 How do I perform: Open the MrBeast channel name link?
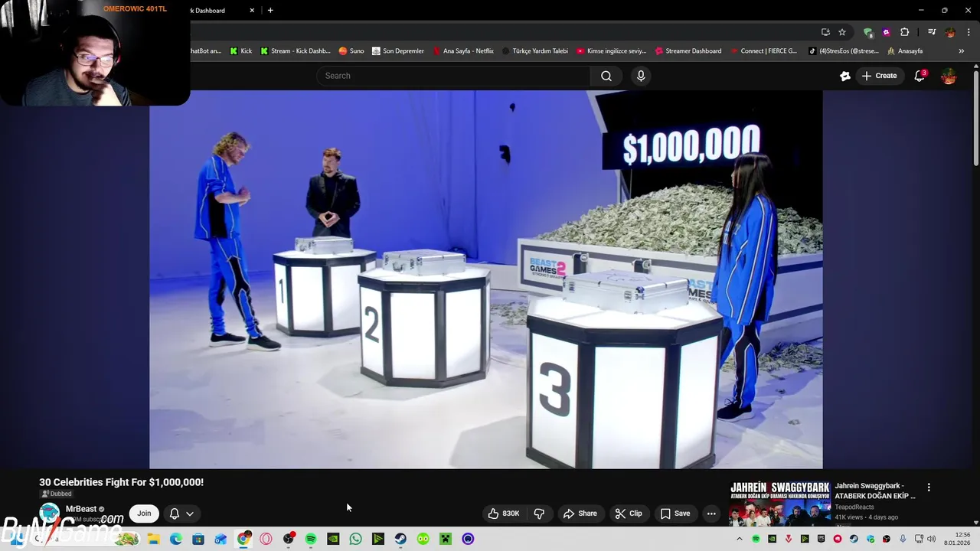pos(81,509)
